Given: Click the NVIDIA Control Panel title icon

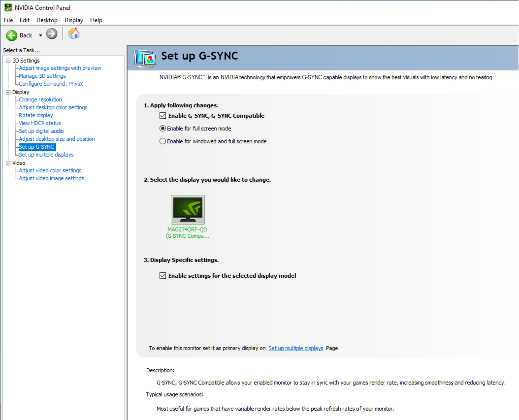Looking at the screenshot, I should (x=8, y=8).
